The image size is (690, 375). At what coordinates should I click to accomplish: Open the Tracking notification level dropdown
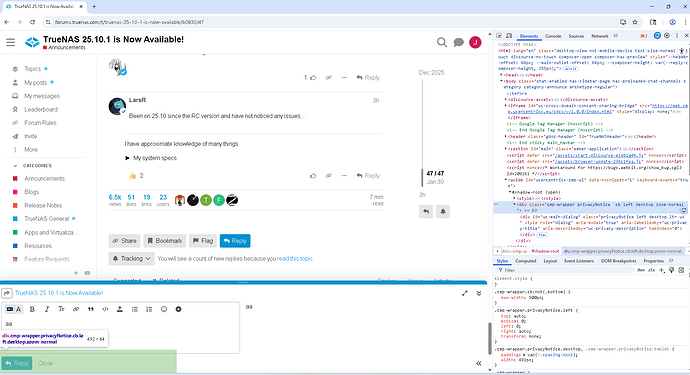(x=132, y=258)
